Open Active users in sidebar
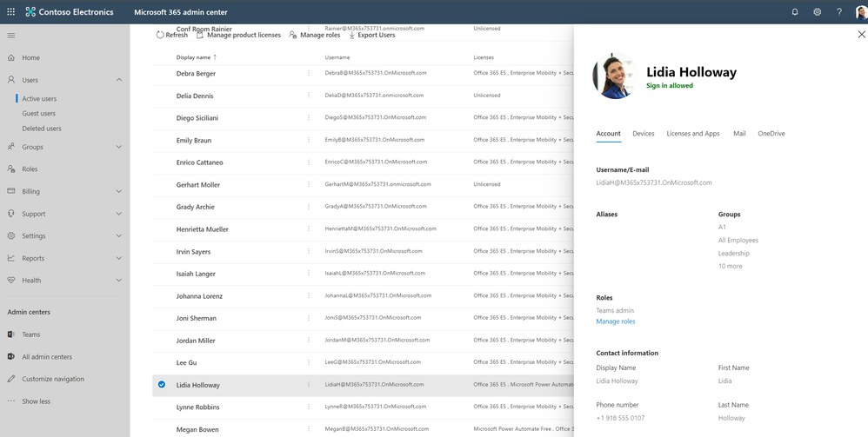 pyautogui.click(x=39, y=98)
